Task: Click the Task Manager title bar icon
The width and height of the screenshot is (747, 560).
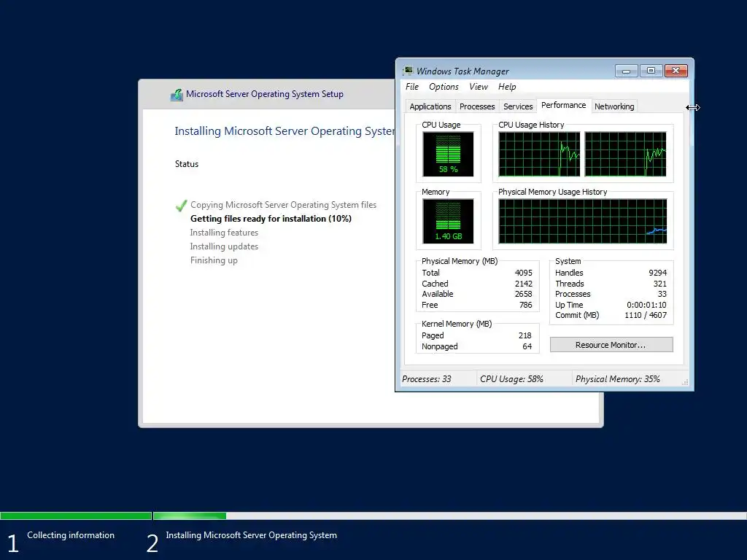Action: click(x=408, y=71)
